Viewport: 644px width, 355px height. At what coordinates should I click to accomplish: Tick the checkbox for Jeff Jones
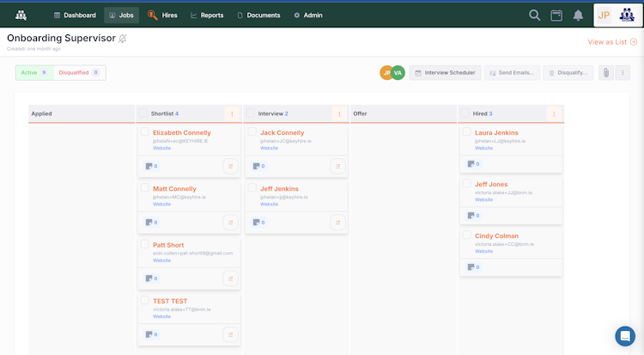[466, 183]
